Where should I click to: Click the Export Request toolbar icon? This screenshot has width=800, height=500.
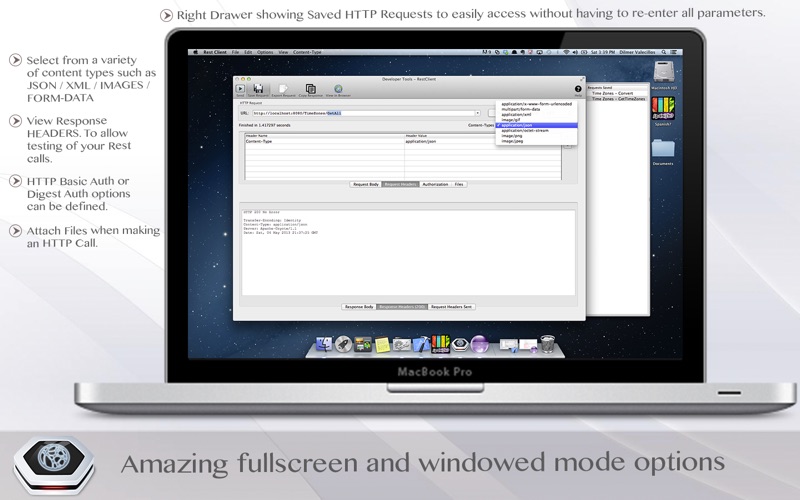point(283,89)
